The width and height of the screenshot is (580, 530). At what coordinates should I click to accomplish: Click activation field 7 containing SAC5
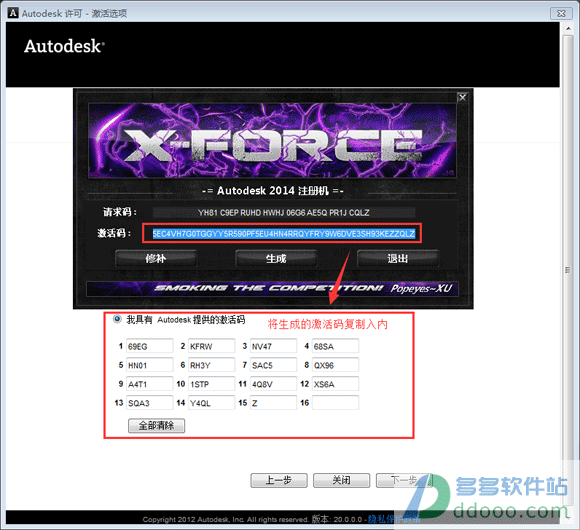click(273, 365)
